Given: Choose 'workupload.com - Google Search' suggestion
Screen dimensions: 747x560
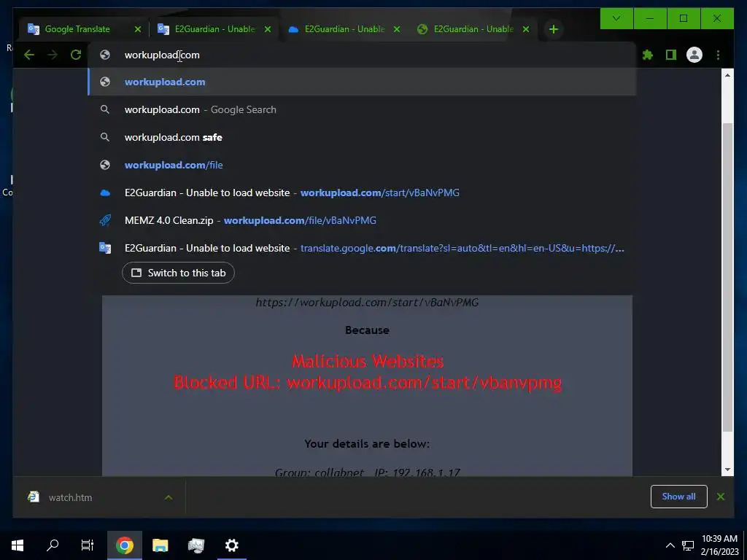Looking at the screenshot, I should coord(362,109).
